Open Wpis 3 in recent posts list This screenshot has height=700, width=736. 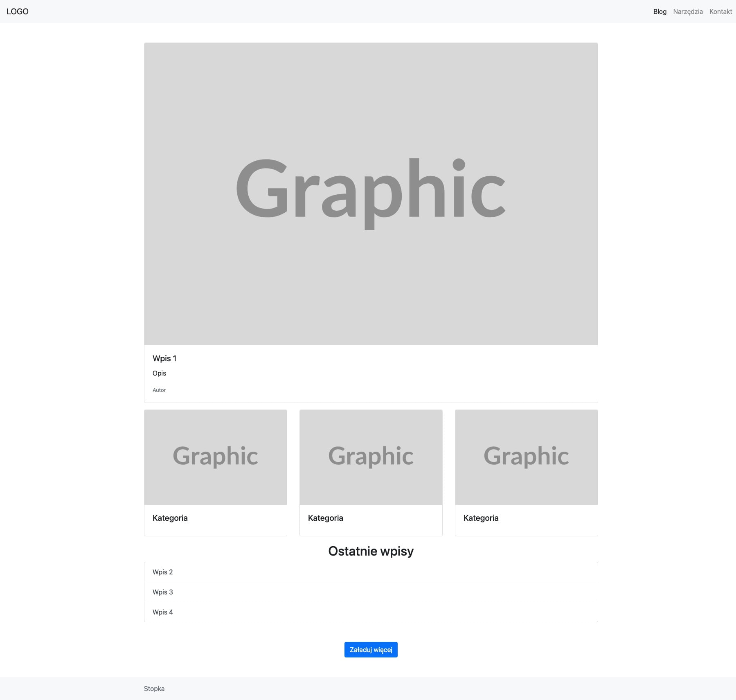[371, 592]
